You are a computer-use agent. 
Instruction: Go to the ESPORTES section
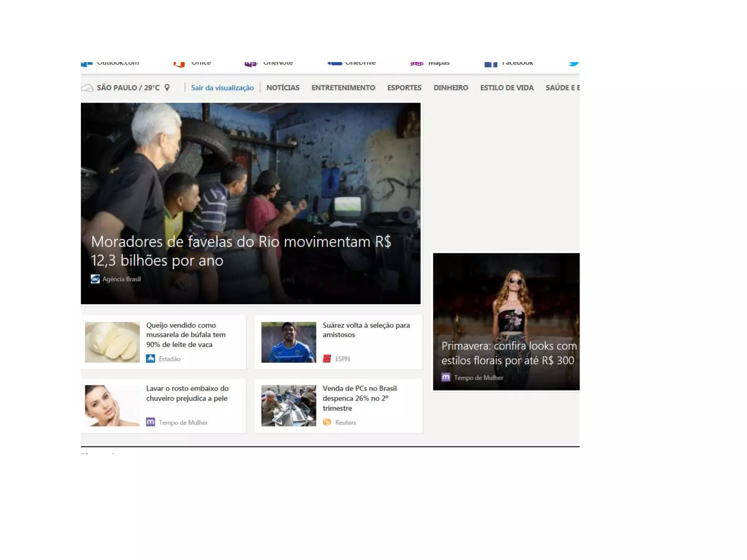(x=404, y=88)
